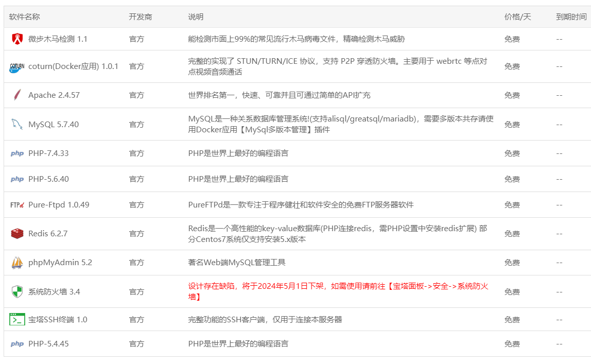Click the PHP-5.4.45 row description text
Screen dimensions: 591x364
pos(238,343)
